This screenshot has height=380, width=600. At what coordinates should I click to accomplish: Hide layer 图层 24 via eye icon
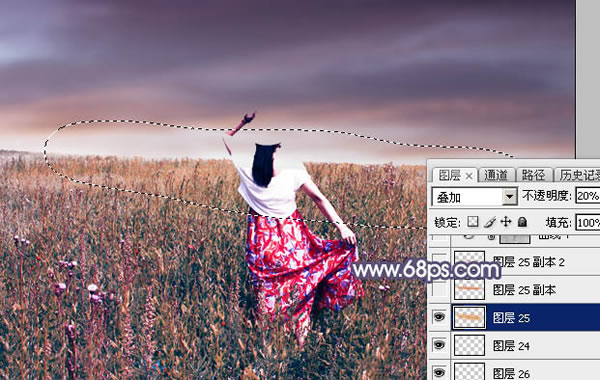click(439, 345)
